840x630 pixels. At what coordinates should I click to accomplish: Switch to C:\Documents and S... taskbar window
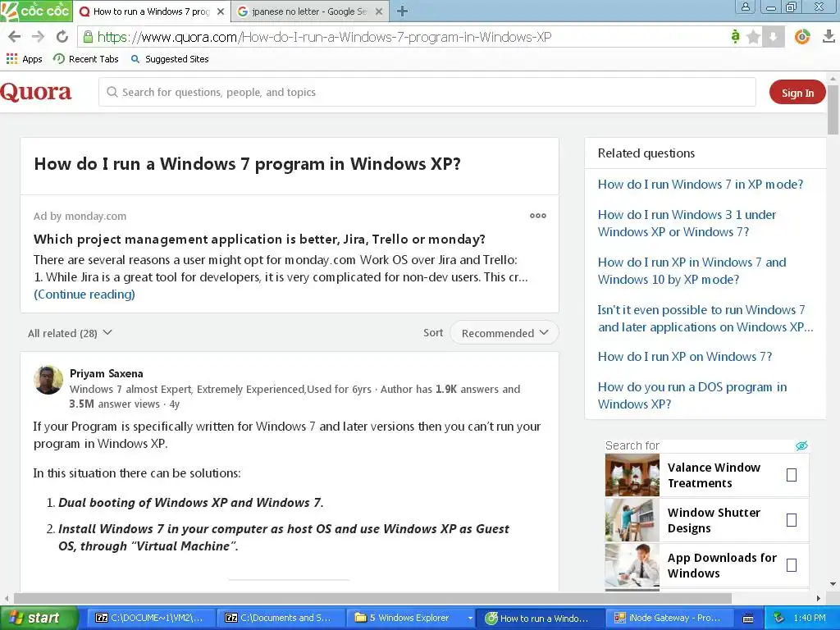(x=279, y=618)
